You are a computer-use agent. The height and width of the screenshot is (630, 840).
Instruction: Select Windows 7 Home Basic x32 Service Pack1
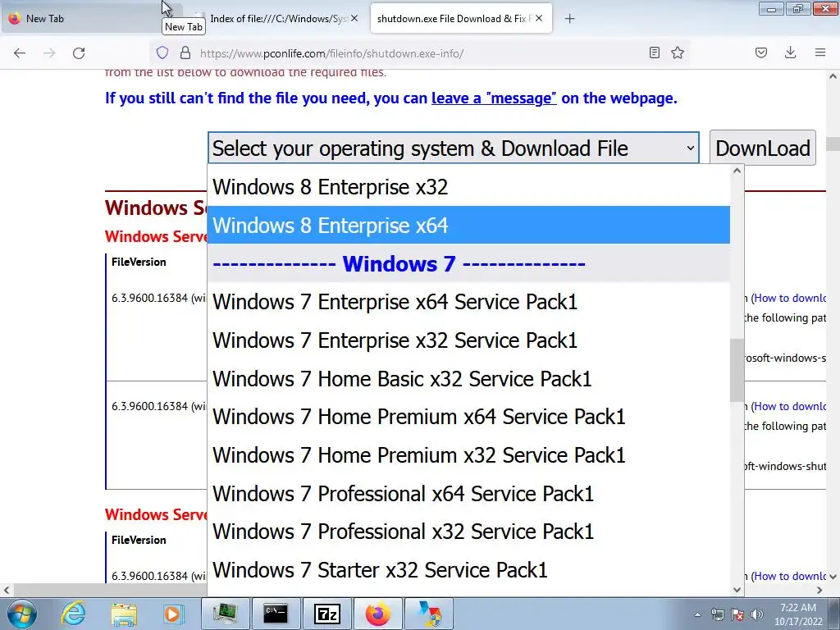coord(468,379)
